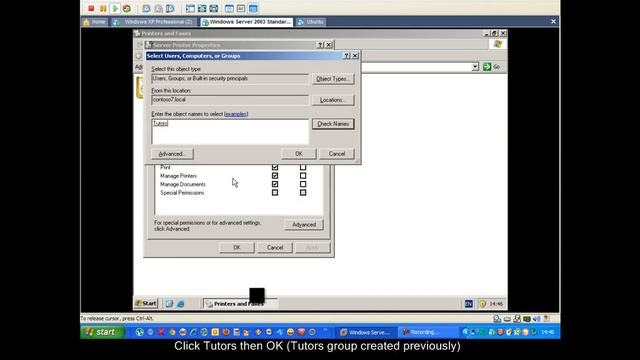Image resolution: width=640 pixels, height=360 pixels.
Task: Toggle the Allow checkbox for Manage Documents
Action: [x=275, y=184]
